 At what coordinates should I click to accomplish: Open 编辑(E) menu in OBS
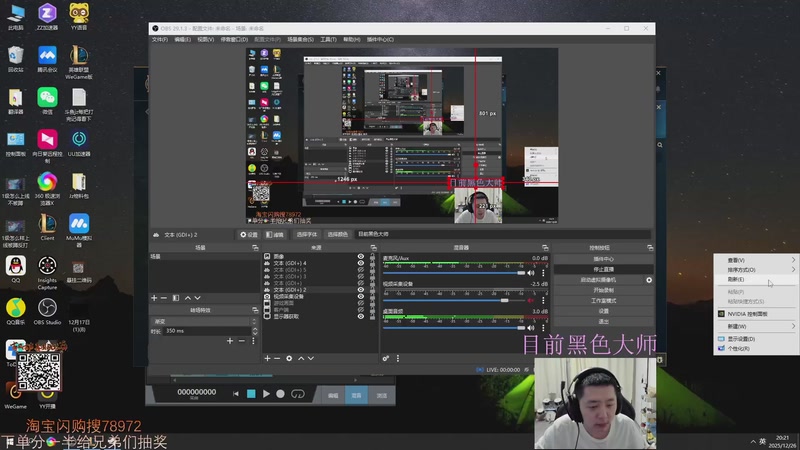[x=182, y=40]
